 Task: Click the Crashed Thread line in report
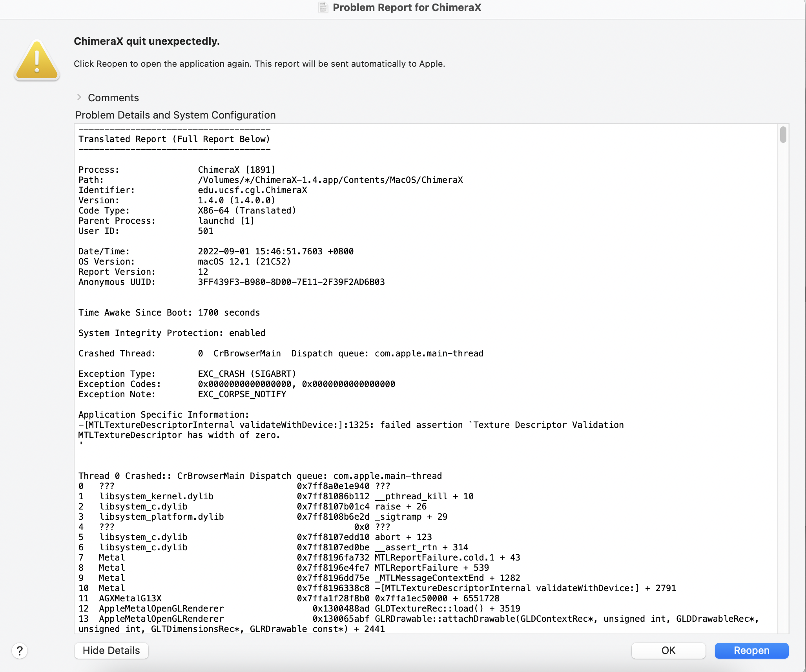pos(281,353)
